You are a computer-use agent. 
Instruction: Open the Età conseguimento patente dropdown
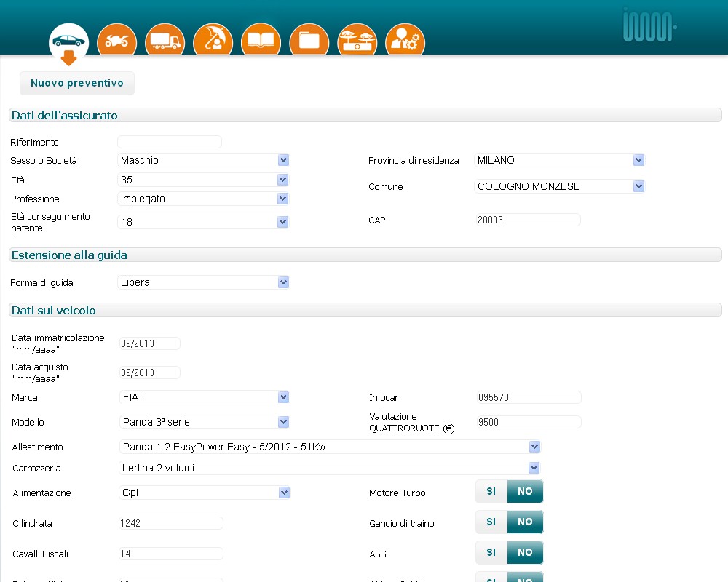coord(203,222)
